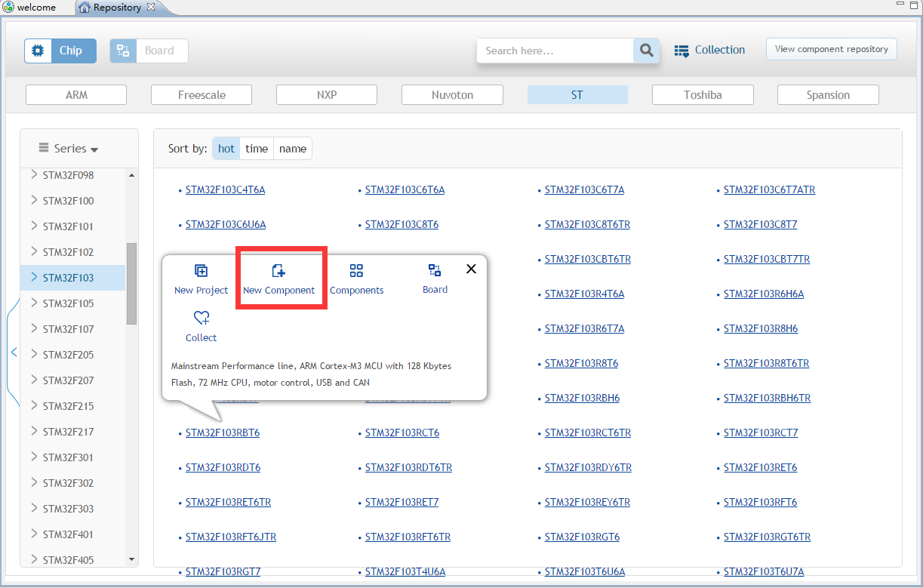This screenshot has height=588, width=923.
Task: Open STM32F103RGT6 chip link
Action: 582,537
